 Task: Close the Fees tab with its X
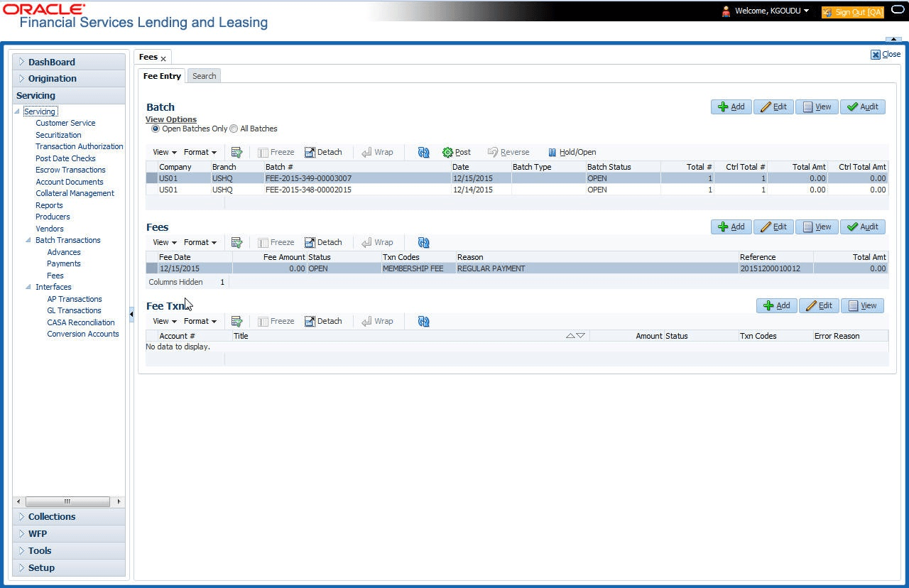pos(163,58)
